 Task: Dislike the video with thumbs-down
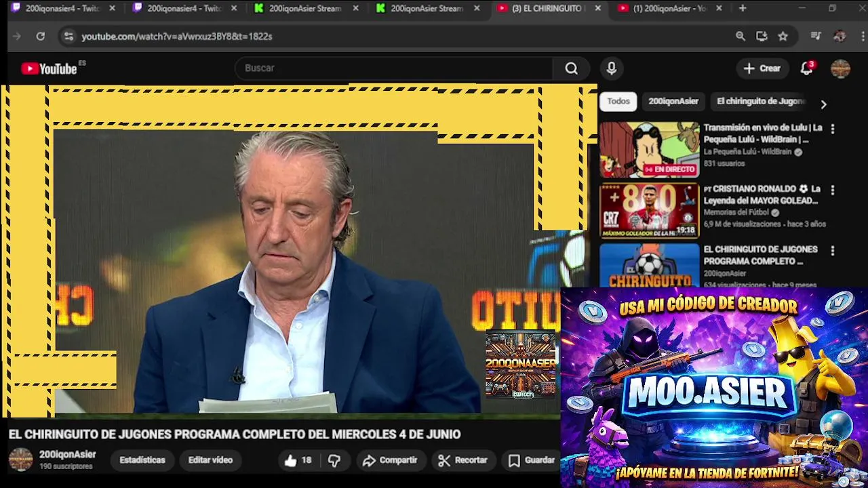pos(334,460)
